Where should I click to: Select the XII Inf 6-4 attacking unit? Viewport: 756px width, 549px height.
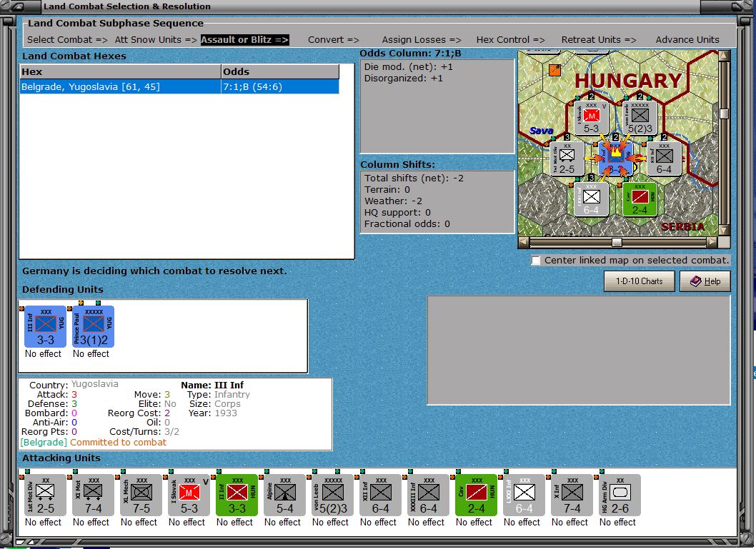coord(380,495)
